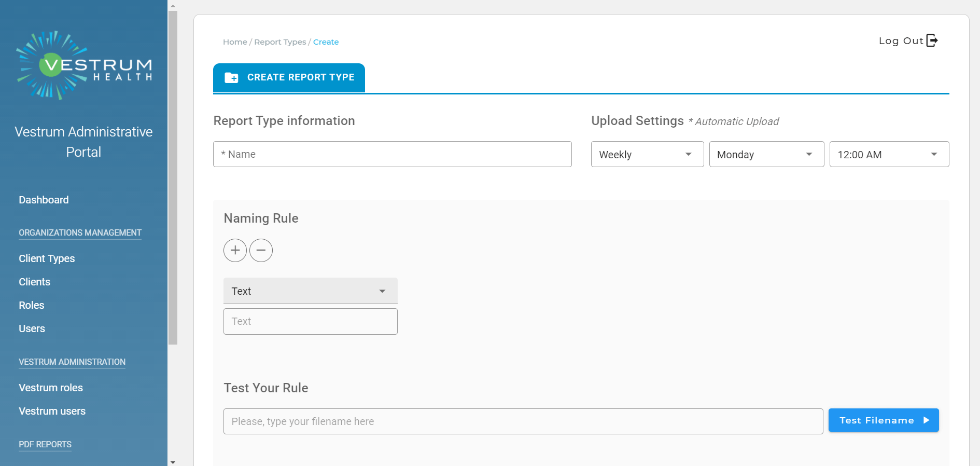Click the Home breadcrumb link
This screenshot has width=980, height=466.
(x=235, y=42)
